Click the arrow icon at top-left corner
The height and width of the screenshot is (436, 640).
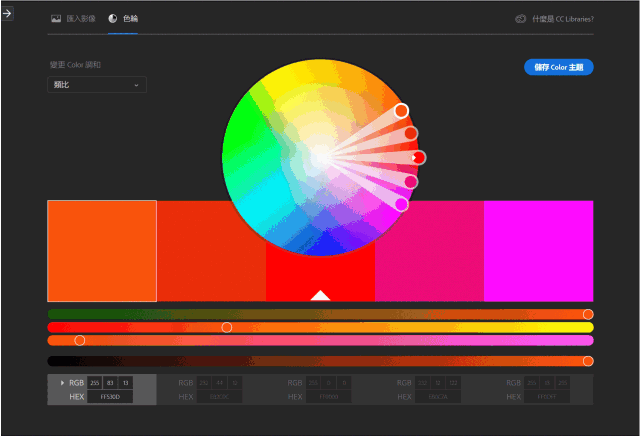pos(7,13)
